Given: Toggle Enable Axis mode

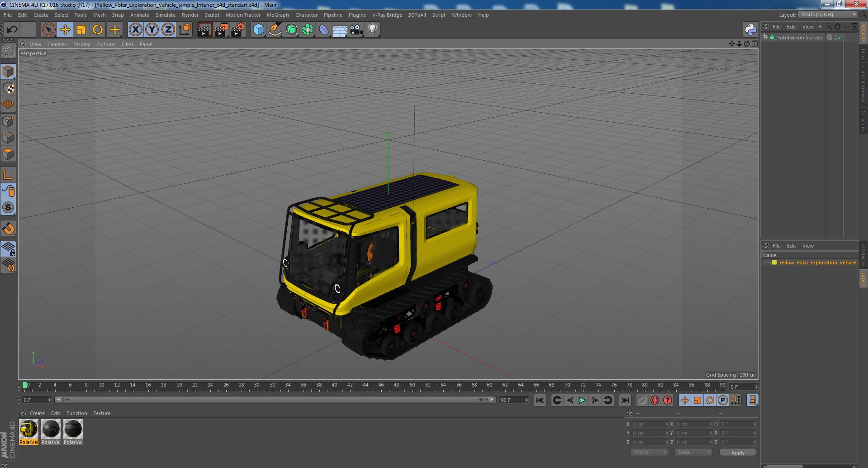Looking at the screenshot, I should tap(8, 175).
